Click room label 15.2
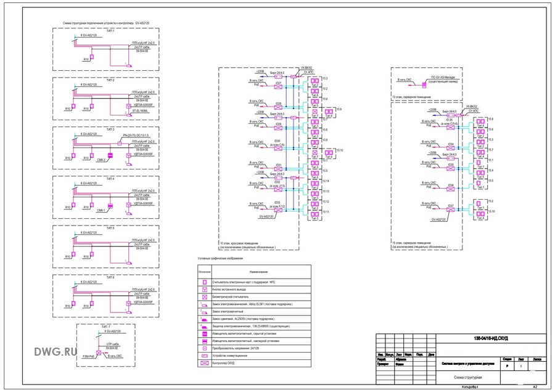Screen dimensions: 555x392 point(491,202)
